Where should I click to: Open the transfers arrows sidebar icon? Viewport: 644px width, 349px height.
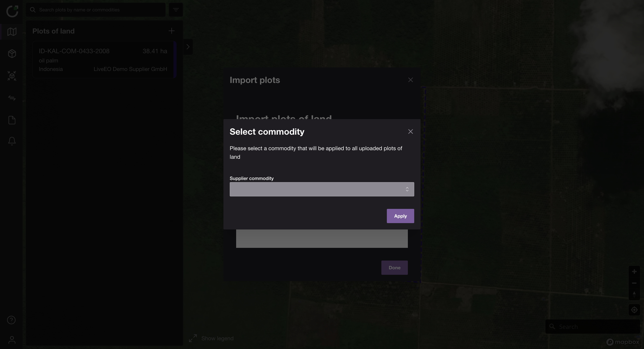coord(12,98)
